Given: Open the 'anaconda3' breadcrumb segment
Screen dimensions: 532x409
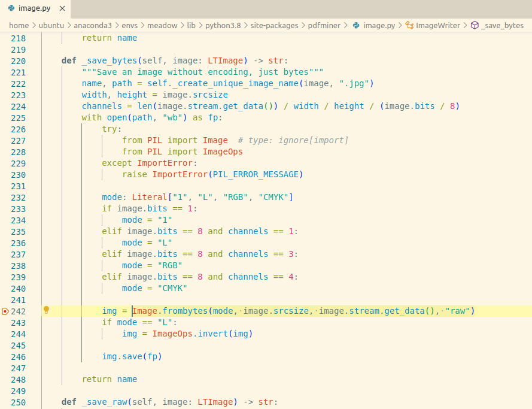Looking at the screenshot, I should pos(93,26).
